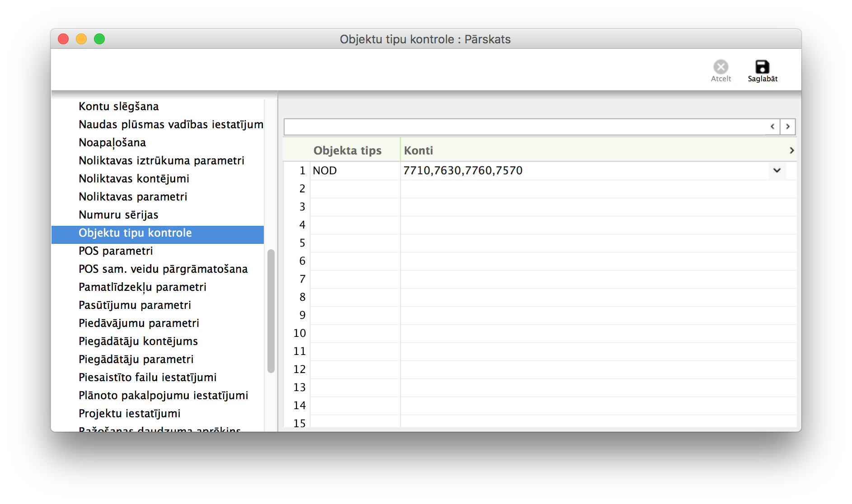
Task: Expand columns with the arrow beside Konti
Action: point(791,150)
